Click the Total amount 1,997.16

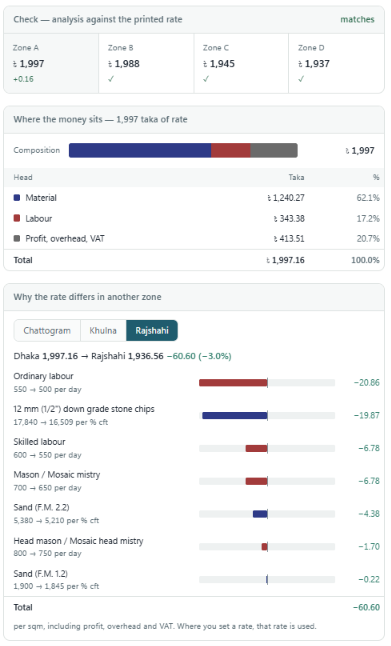click(286, 260)
